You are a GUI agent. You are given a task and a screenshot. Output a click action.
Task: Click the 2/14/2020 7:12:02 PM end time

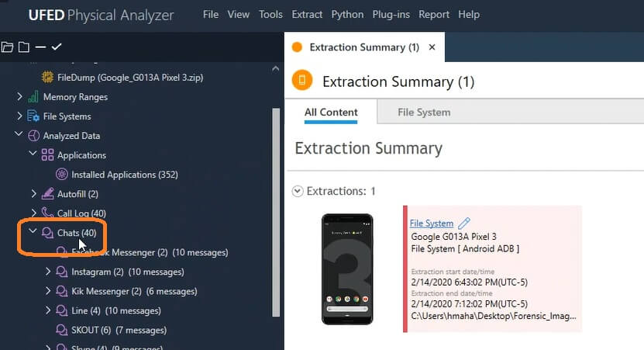point(470,304)
